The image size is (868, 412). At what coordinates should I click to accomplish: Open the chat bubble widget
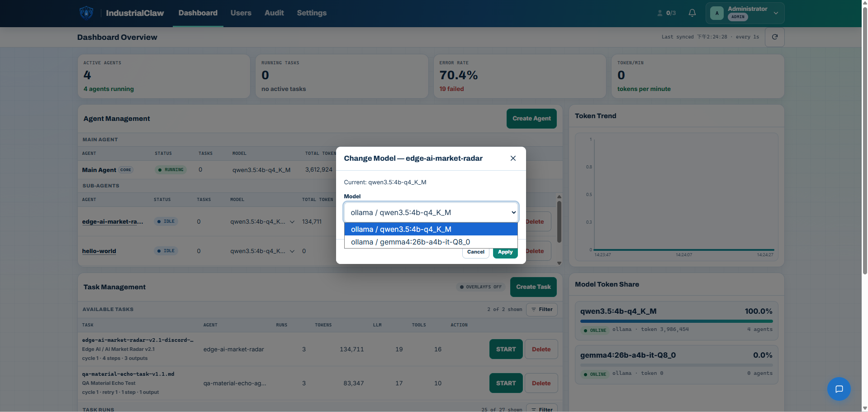[x=839, y=389]
